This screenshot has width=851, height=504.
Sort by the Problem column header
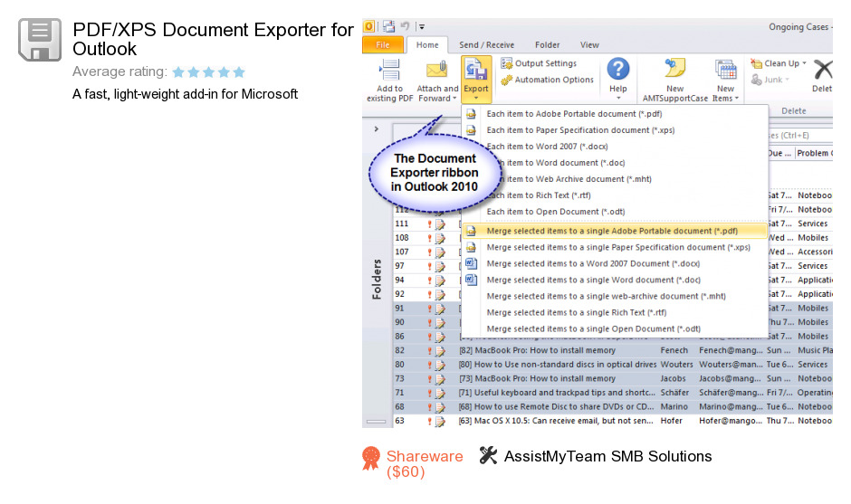point(814,154)
